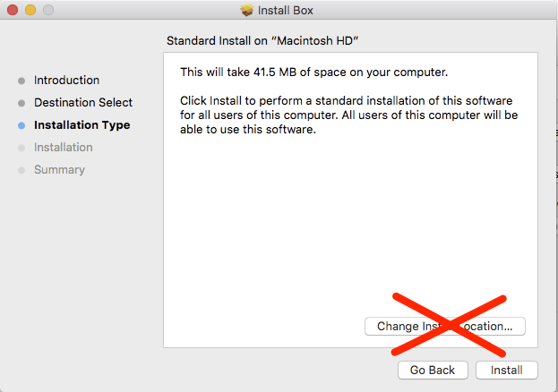558x392 pixels.
Task: Select the Introduction step in sidebar
Action: coord(66,81)
